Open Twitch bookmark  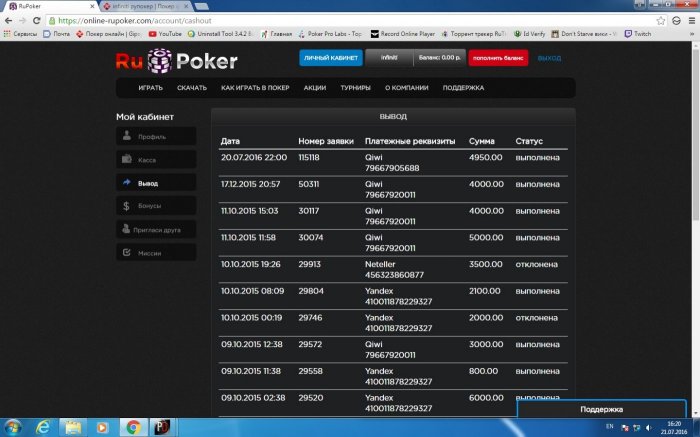pos(638,33)
